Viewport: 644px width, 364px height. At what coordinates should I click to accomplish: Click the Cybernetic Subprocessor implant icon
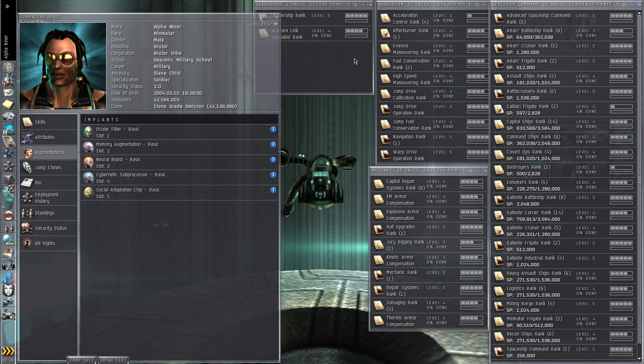[x=88, y=178]
